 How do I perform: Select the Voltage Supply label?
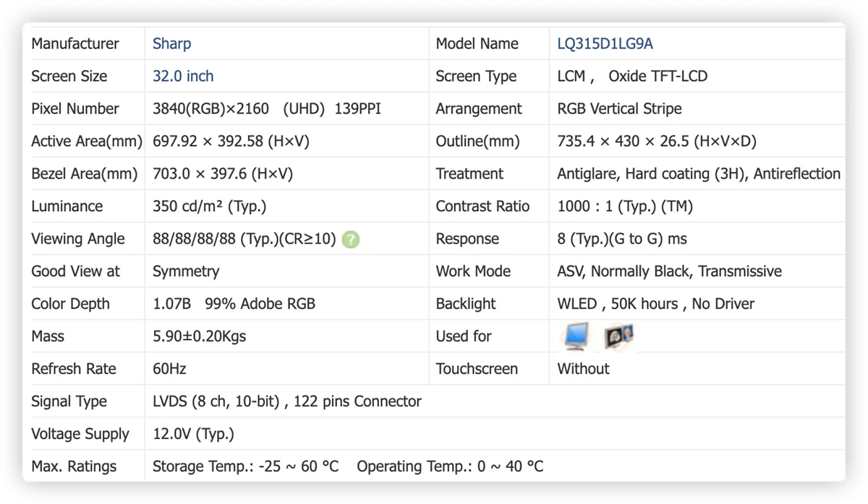80,434
